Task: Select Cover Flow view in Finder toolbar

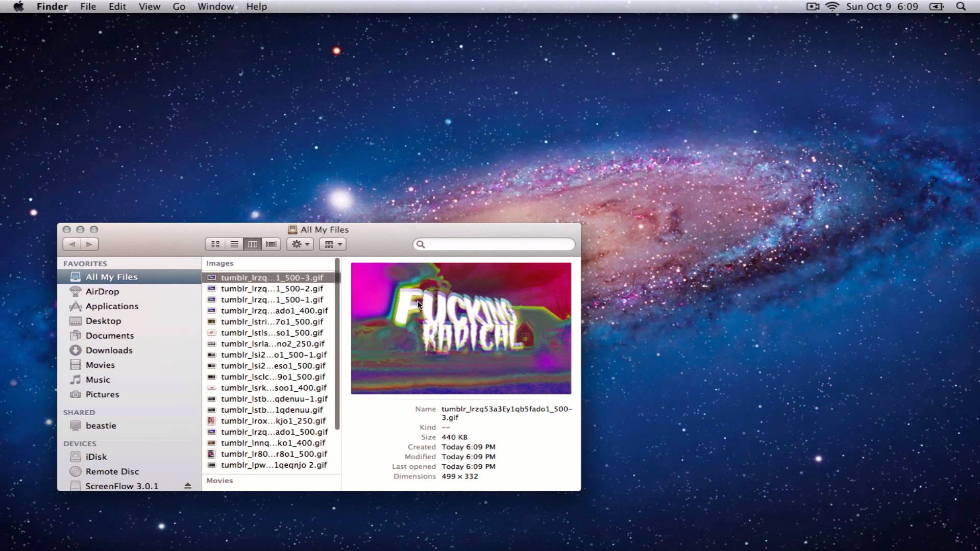Action: [271, 243]
